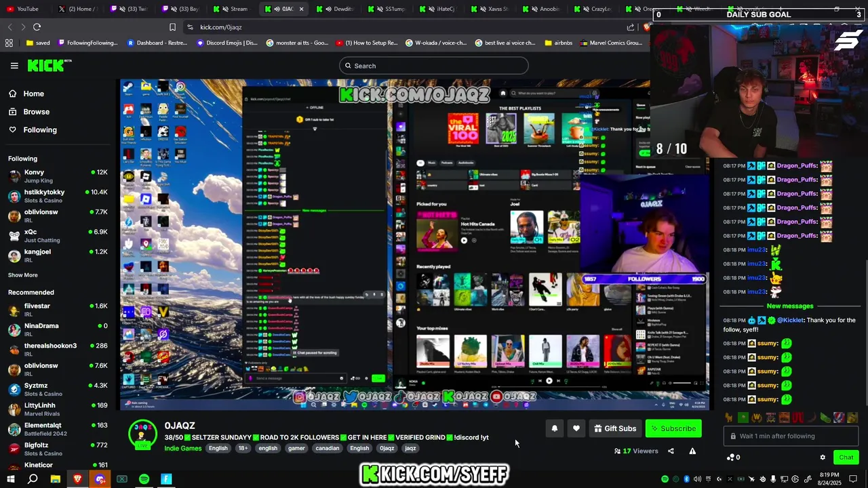Click the Gift Subs button

(x=615, y=428)
